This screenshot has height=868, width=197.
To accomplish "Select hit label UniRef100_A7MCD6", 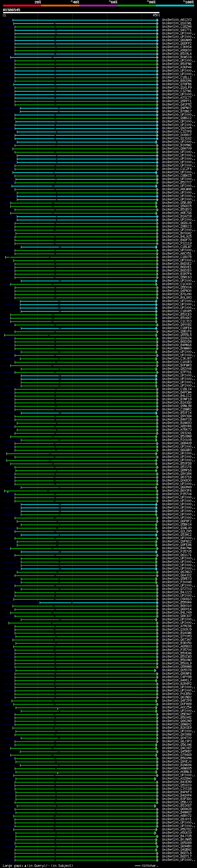I will pyautogui.click(x=177, y=626).
